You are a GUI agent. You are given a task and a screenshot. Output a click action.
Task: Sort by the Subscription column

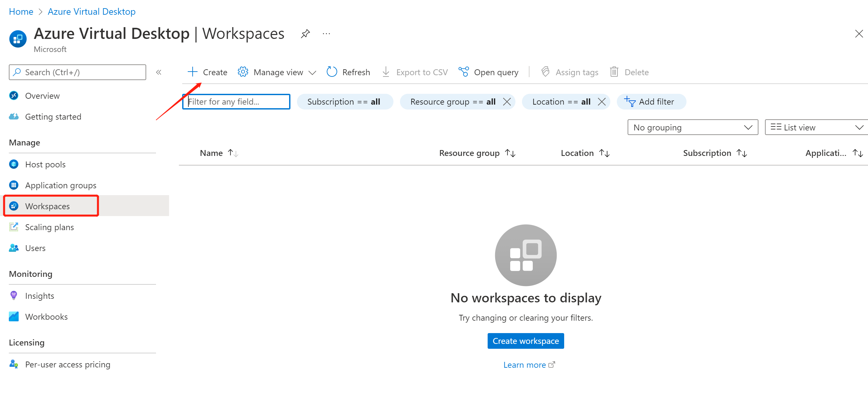pos(715,153)
